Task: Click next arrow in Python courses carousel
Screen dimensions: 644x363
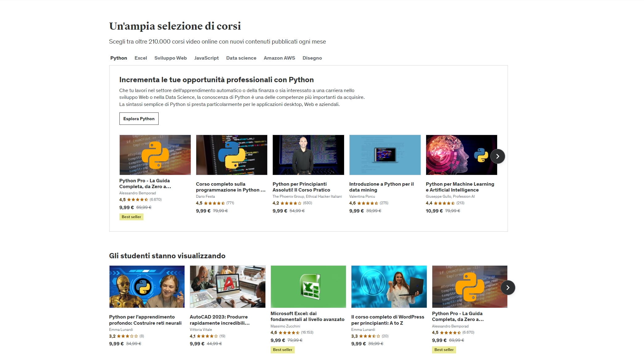Action: click(x=497, y=156)
